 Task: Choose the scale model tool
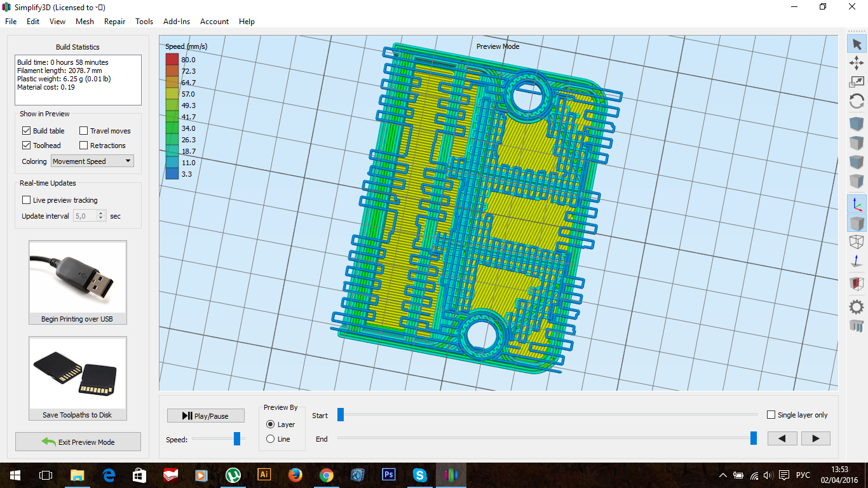[857, 81]
